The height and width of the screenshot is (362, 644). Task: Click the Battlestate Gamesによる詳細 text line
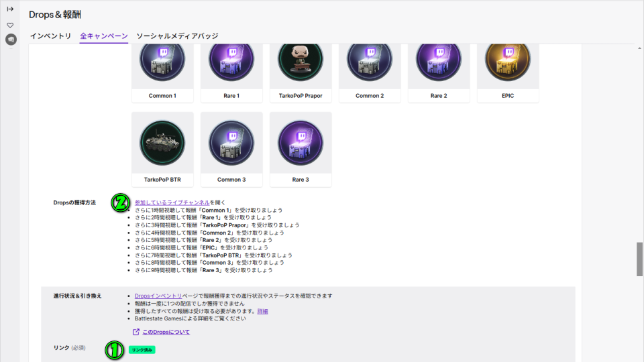coord(190,318)
